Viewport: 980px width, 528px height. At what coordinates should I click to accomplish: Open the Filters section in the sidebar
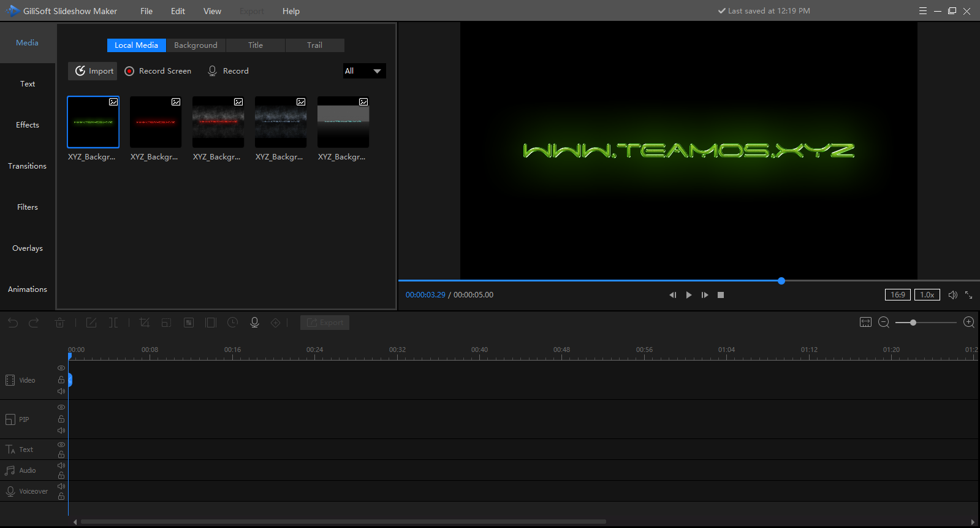[x=28, y=207]
